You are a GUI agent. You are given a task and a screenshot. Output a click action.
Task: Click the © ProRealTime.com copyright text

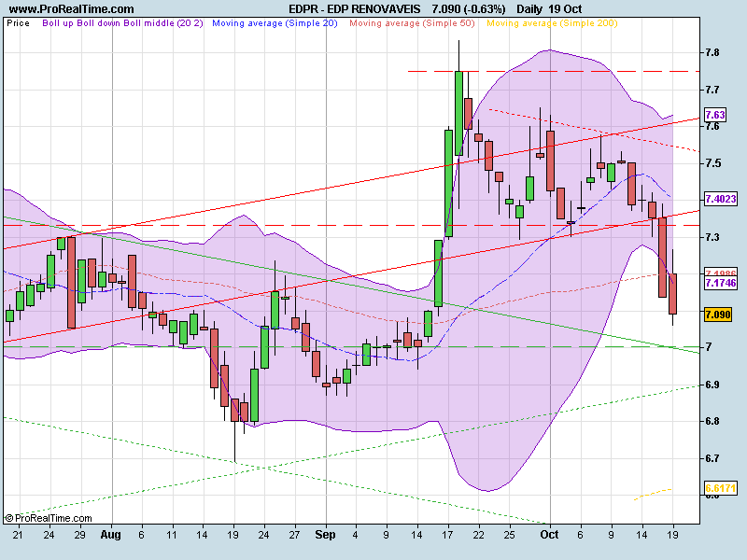click(49, 518)
